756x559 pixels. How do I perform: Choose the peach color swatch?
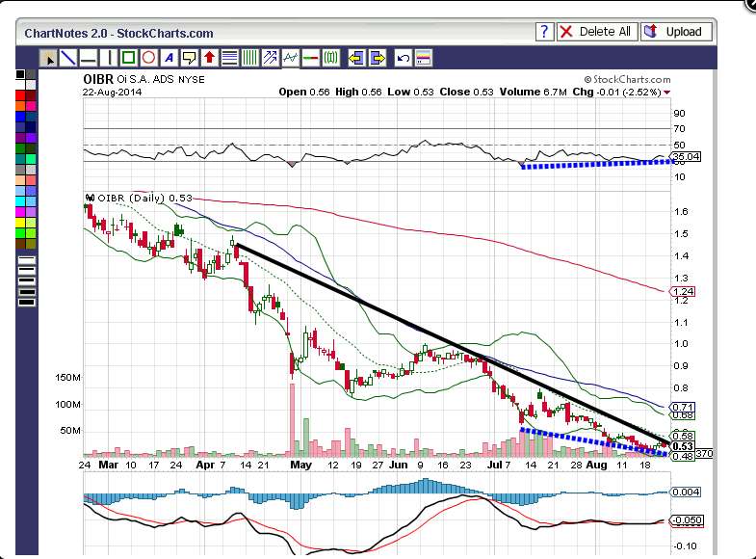20,180
